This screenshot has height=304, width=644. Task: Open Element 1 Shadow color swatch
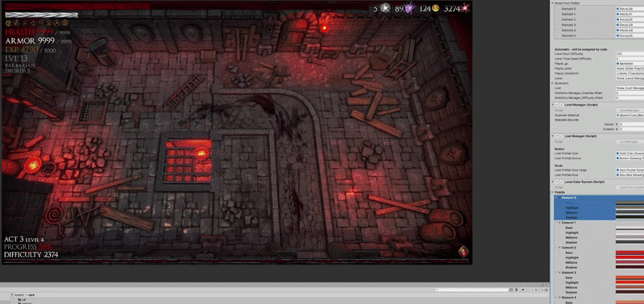point(630,242)
